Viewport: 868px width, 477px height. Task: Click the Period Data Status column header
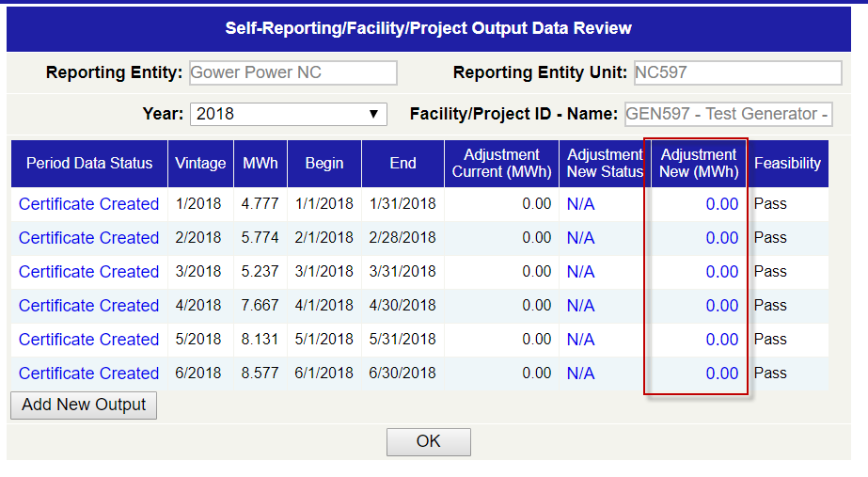[89, 164]
